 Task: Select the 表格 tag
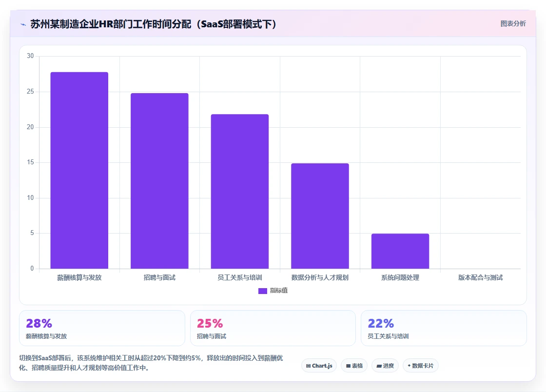click(x=354, y=366)
